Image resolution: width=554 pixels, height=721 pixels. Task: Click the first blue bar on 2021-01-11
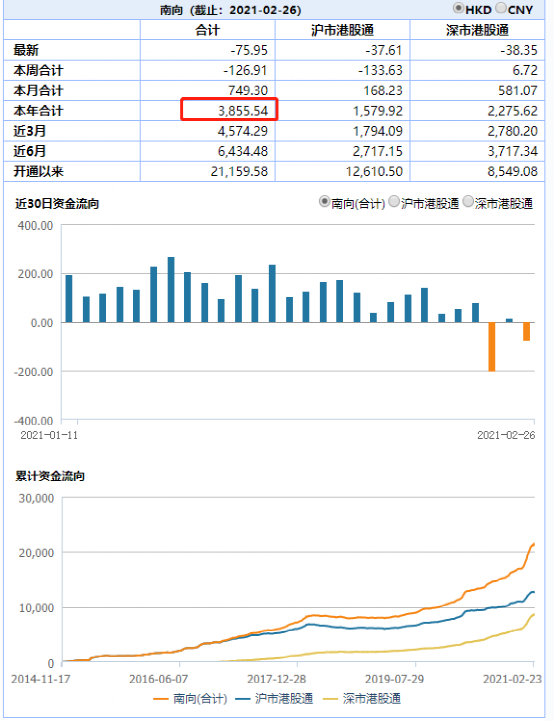[69, 298]
